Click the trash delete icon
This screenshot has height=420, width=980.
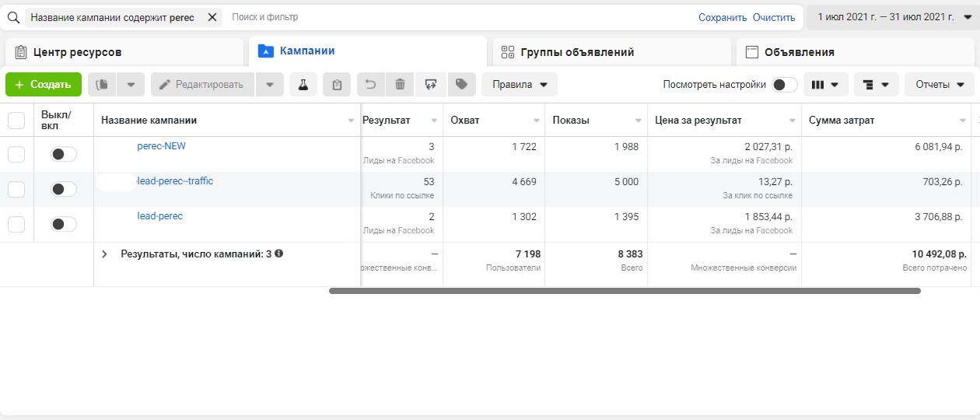(x=400, y=85)
